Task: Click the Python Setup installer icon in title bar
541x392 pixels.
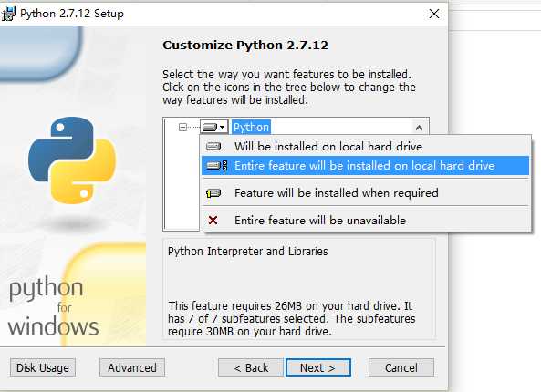Action: pyautogui.click(x=8, y=14)
